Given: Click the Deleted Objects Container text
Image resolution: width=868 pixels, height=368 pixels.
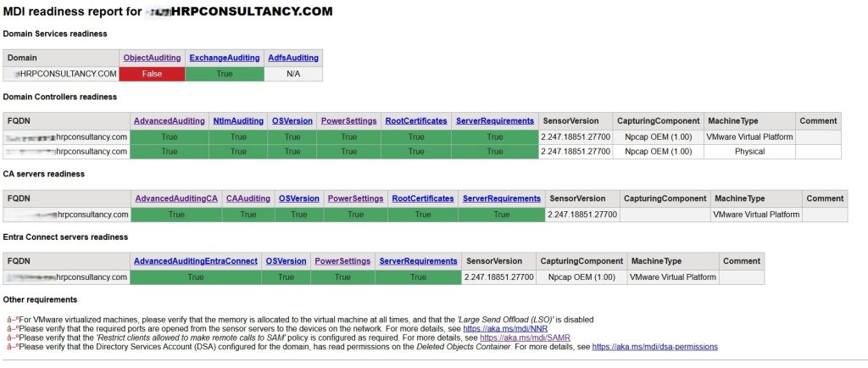Looking at the screenshot, I should pos(464,347).
